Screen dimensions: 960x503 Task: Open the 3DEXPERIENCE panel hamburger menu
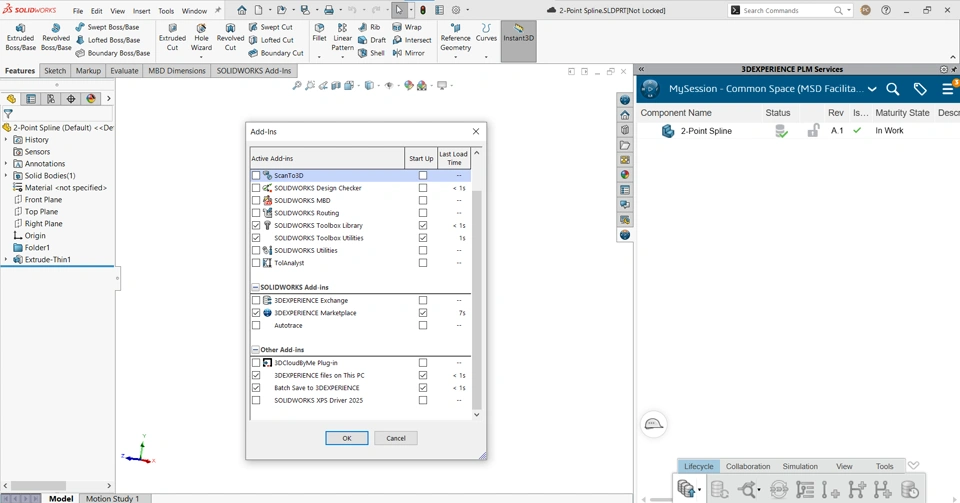point(948,89)
